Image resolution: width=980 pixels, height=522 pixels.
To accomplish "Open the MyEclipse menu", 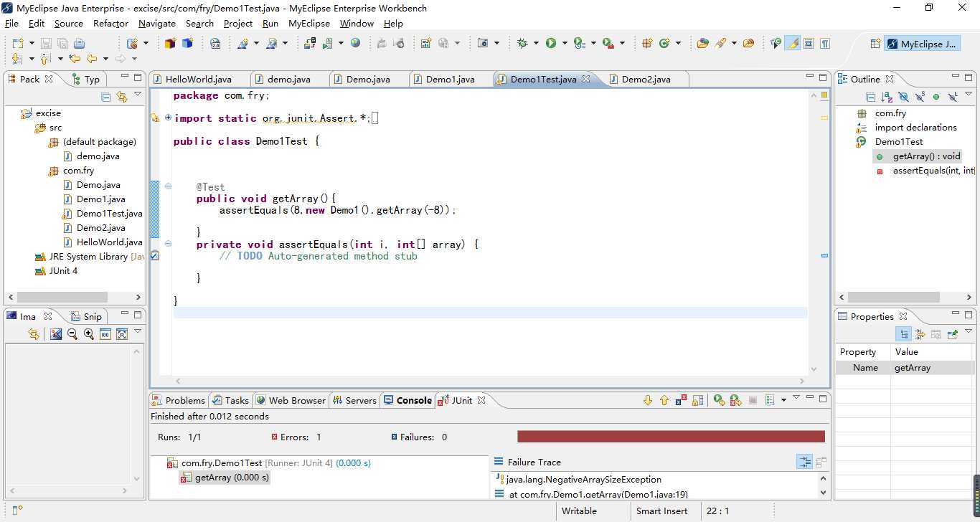I will click(x=309, y=23).
